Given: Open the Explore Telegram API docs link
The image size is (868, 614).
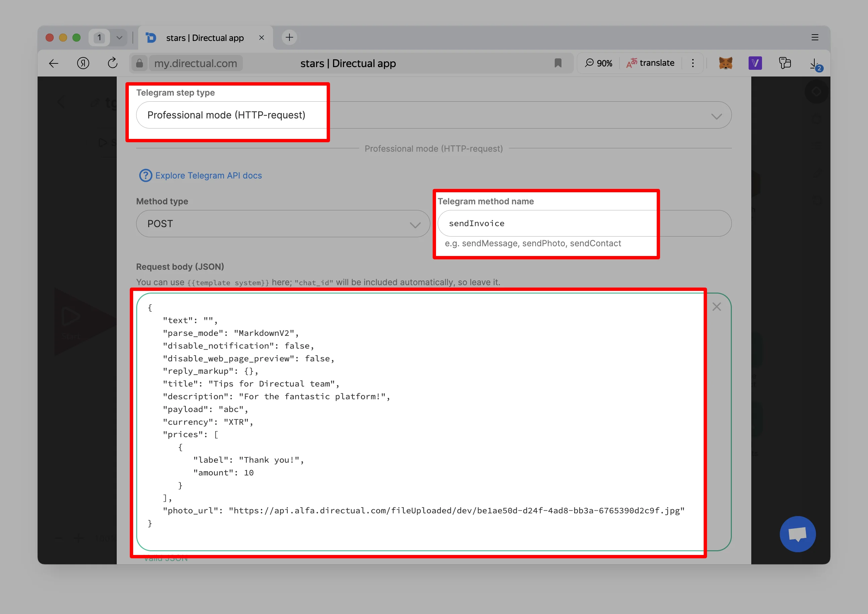Looking at the screenshot, I should (x=208, y=175).
